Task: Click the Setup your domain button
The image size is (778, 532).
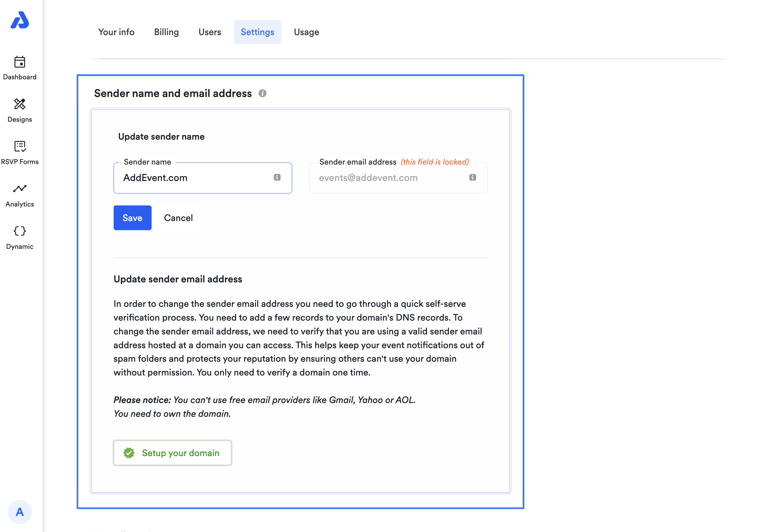Action: [172, 453]
